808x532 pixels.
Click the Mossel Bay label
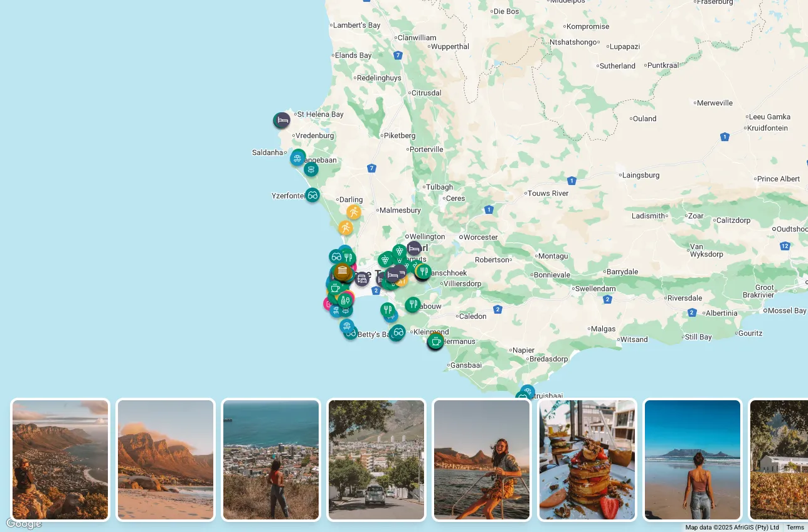(787, 311)
